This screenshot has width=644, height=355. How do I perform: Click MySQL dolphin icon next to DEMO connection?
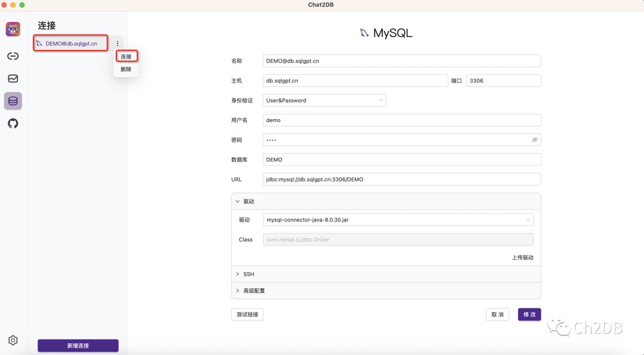click(39, 43)
